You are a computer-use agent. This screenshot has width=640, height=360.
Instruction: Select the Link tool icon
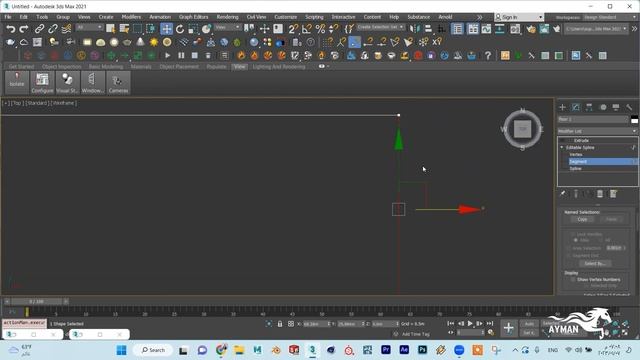coord(39,29)
